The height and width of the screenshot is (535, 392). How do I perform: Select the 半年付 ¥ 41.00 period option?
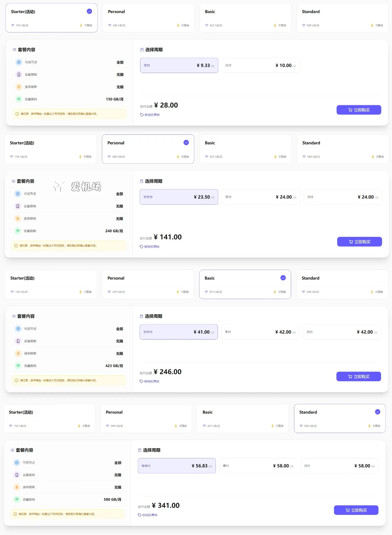pos(178,332)
